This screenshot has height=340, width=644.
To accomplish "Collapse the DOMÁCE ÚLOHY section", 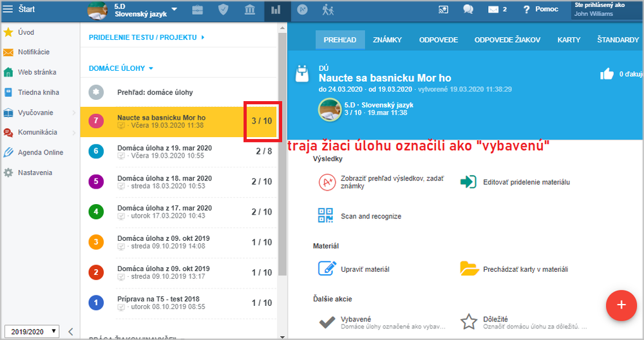I will click(x=121, y=68).
